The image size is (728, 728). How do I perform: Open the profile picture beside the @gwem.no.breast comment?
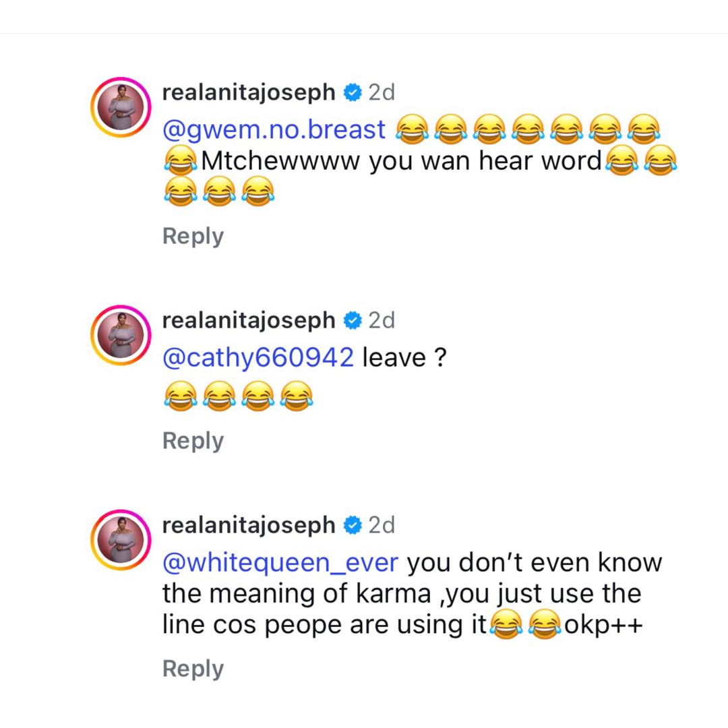pos(120,107)
